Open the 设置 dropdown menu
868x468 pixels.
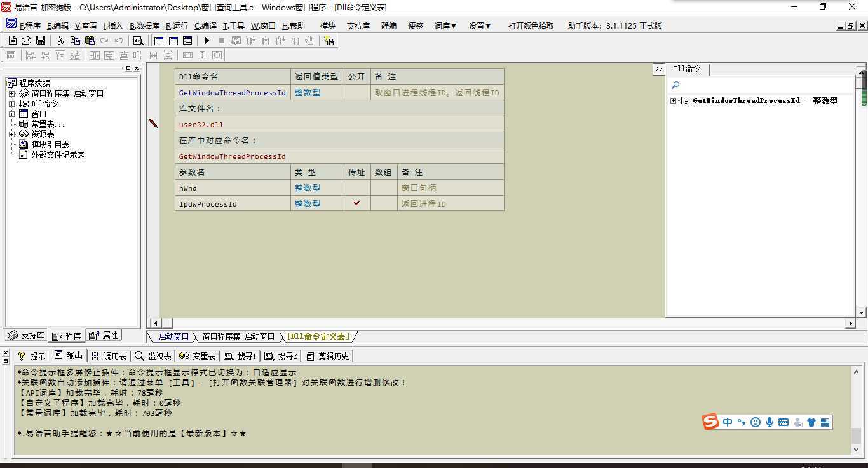point(480,25)
